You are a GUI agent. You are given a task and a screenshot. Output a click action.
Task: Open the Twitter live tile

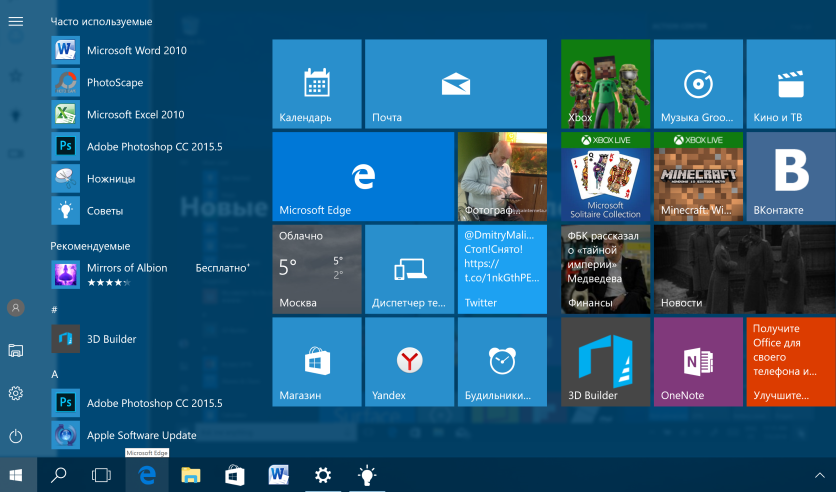pos(502,269)
